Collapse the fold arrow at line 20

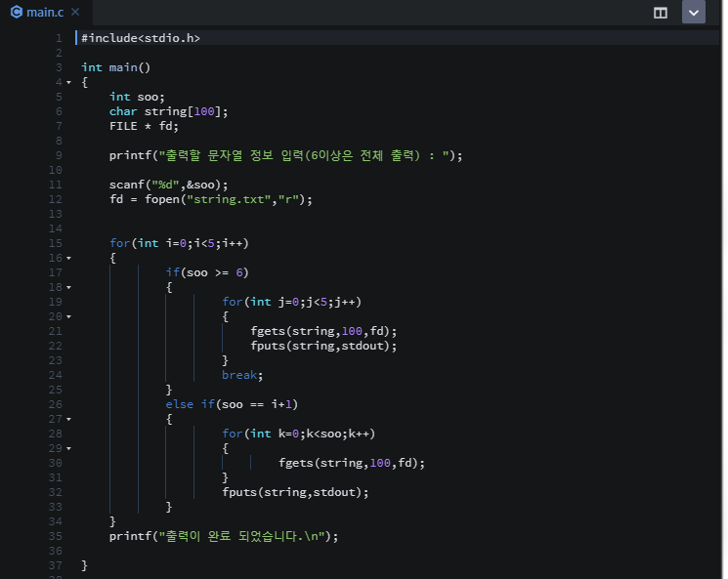68,317
